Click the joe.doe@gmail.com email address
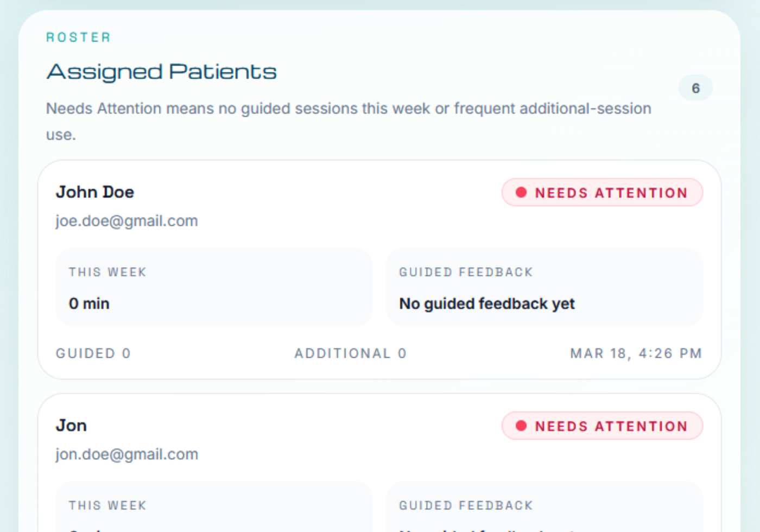 pos(126,221)
